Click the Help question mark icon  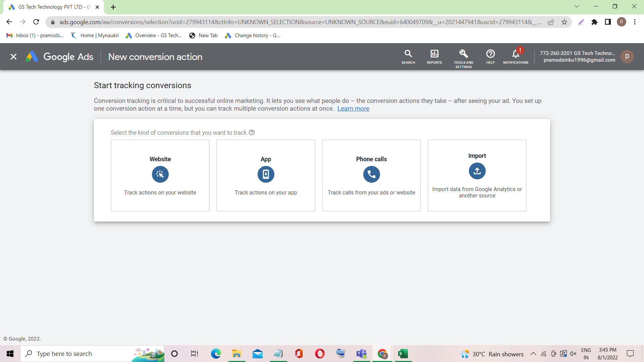[x=490, y=56]
